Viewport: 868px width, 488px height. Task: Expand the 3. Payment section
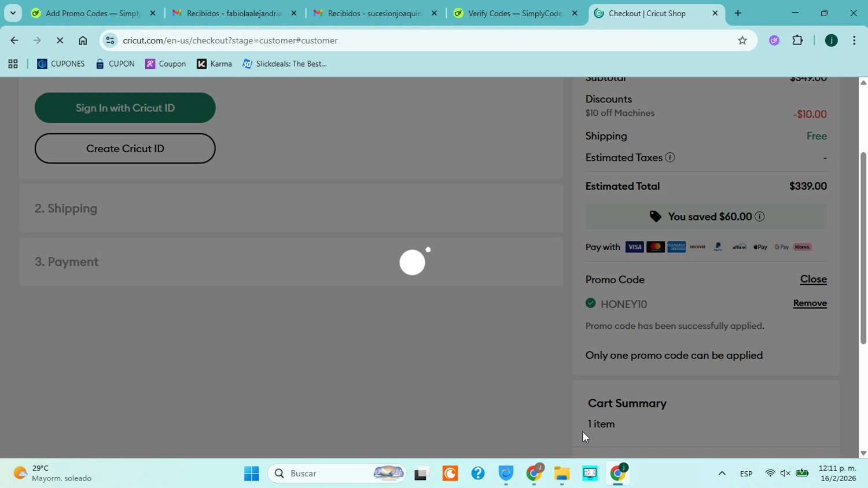click(291, 262)
